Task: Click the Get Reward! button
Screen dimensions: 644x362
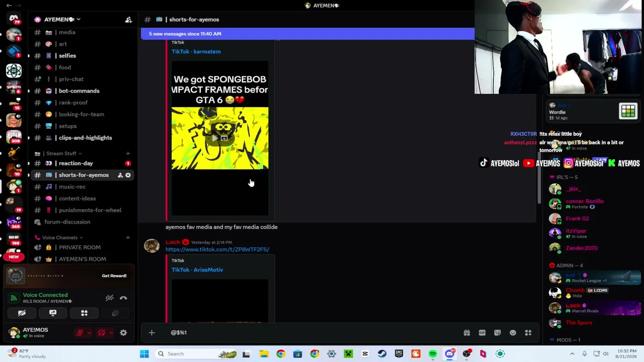Action: click(114, 276)
